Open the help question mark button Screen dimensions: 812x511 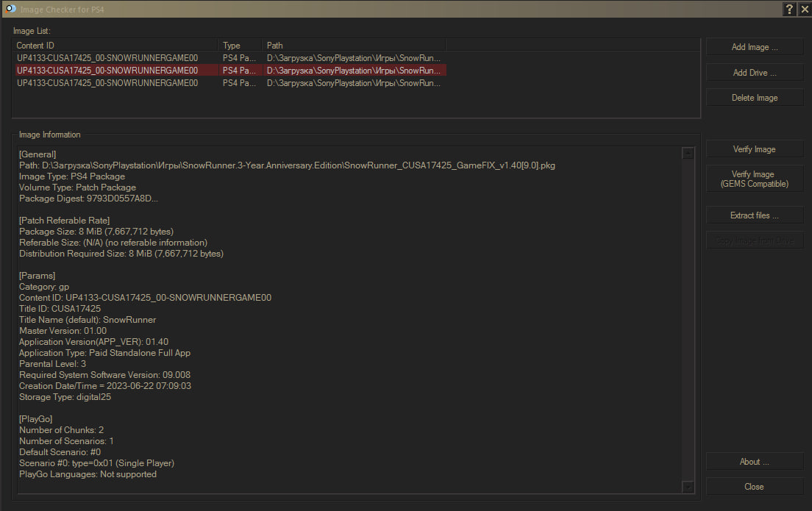click(x=789, y=9)
